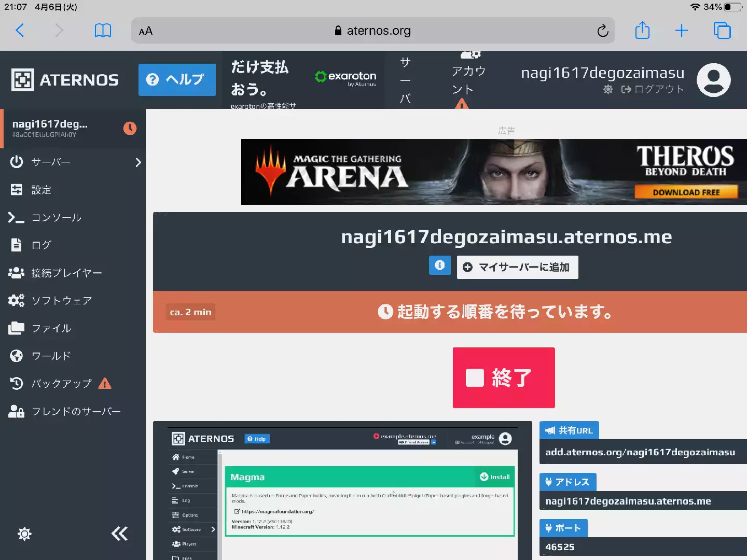The image size is (747, 560).
Task: Tap the Safari back arrow
Action: (20, 31)
